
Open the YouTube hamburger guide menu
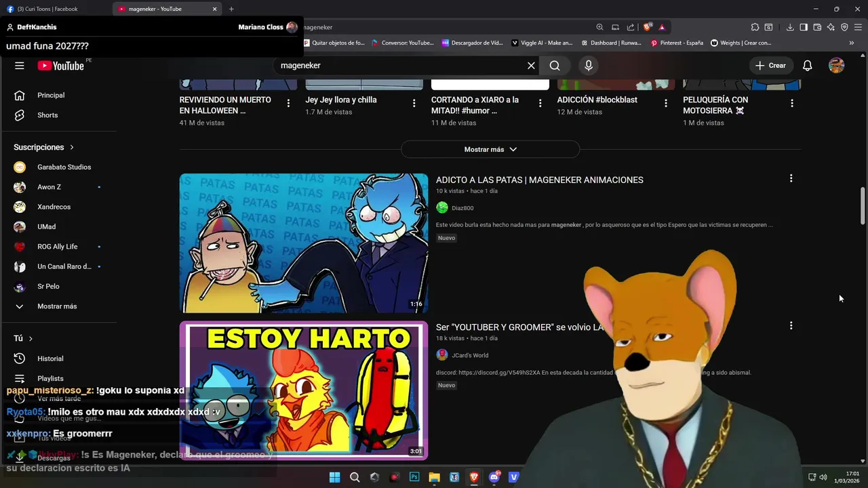coord(20,66)
